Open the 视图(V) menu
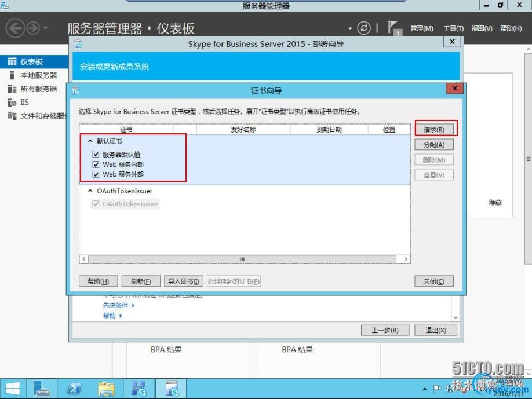 click(x=482, y=28)
